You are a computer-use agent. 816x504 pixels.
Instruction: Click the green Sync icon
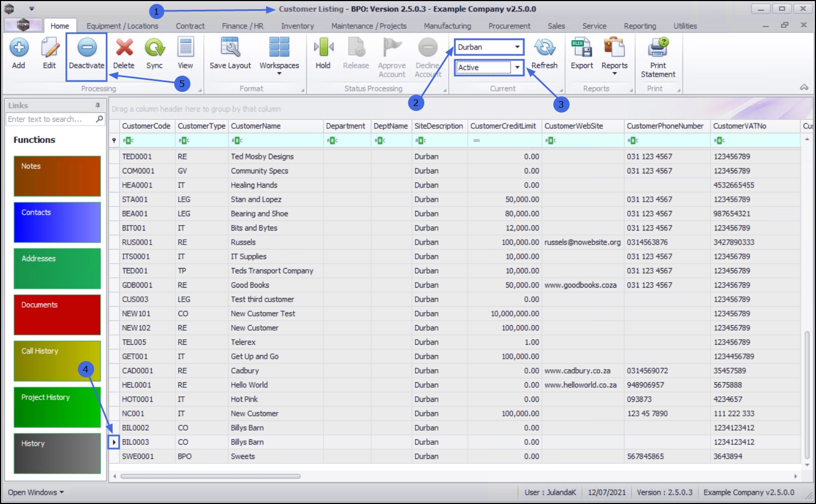[154, 48]
